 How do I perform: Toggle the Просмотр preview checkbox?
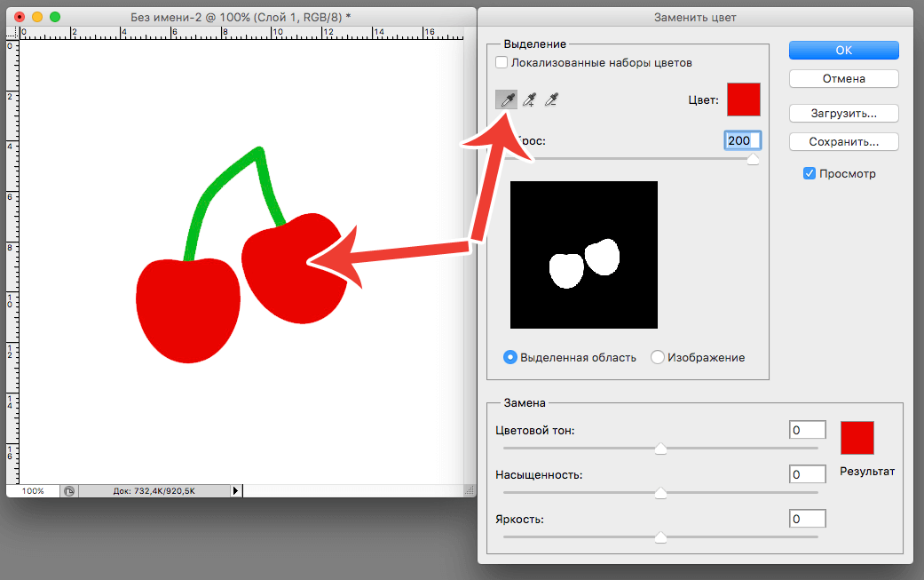click(x=809, y=174)
